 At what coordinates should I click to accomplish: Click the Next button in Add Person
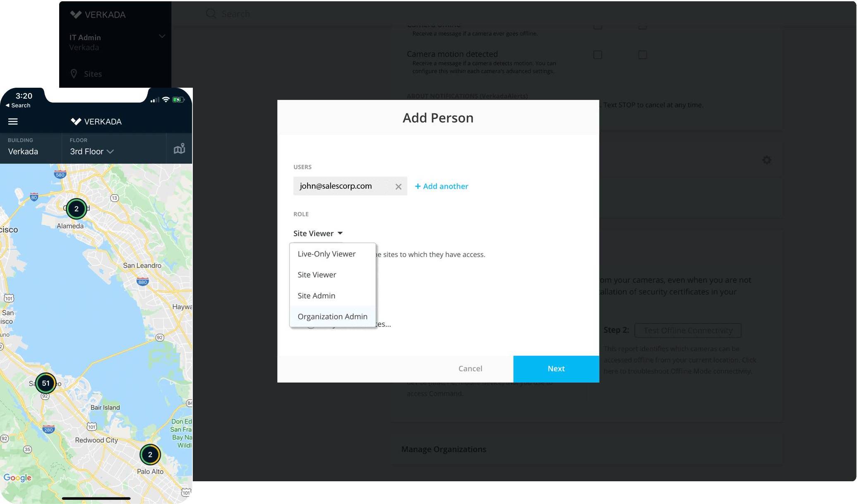(556, 369)
